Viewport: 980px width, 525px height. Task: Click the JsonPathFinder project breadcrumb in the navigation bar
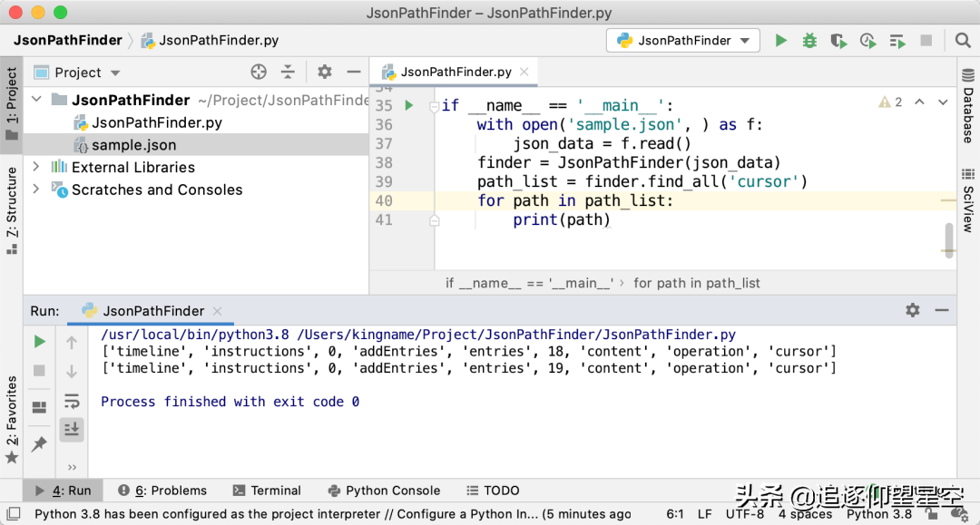[67, 41]
